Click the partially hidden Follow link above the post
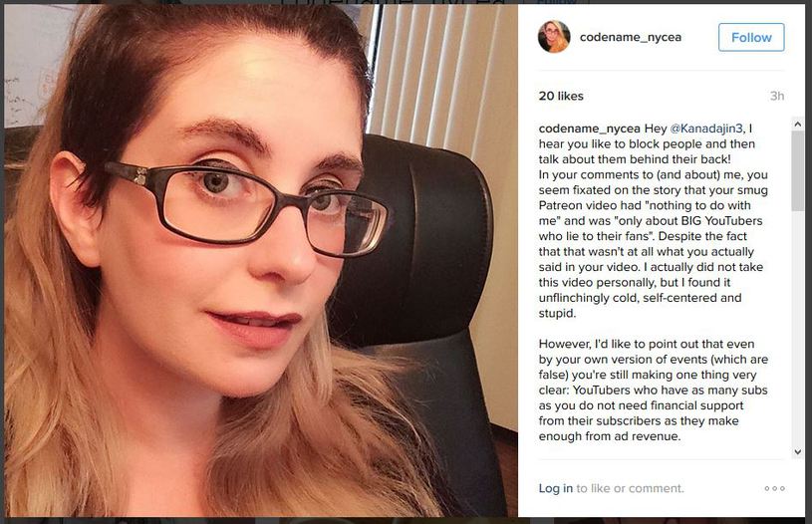812x524 pixels. click(x=558, y=2)
